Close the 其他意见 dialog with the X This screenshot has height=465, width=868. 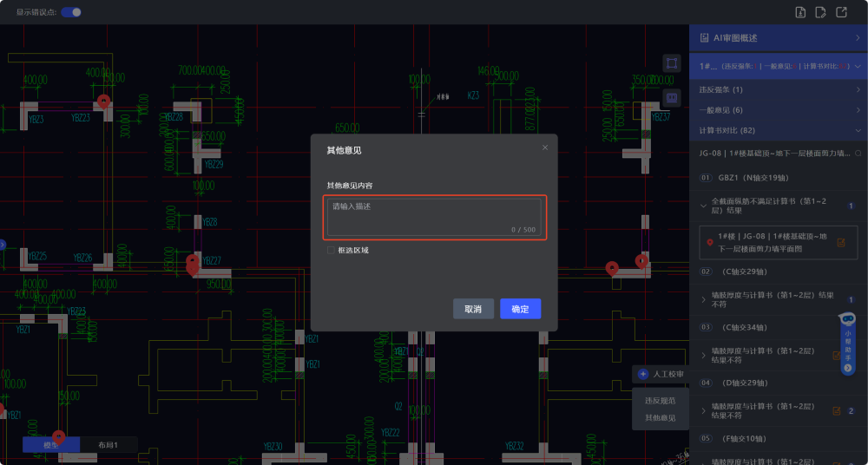click(x=545, y=147)
